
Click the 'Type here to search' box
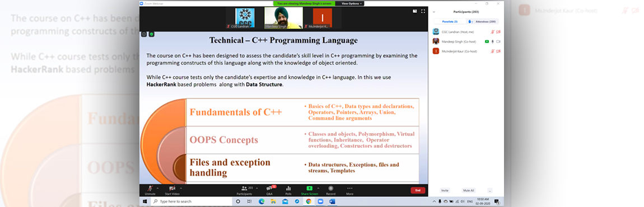click(192, 201)
